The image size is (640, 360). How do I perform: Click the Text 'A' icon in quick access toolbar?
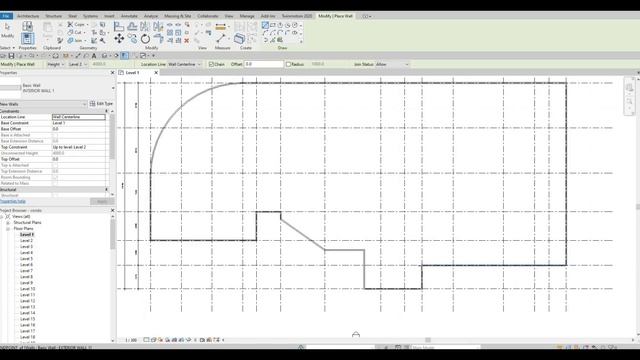(x=94, y=56)
